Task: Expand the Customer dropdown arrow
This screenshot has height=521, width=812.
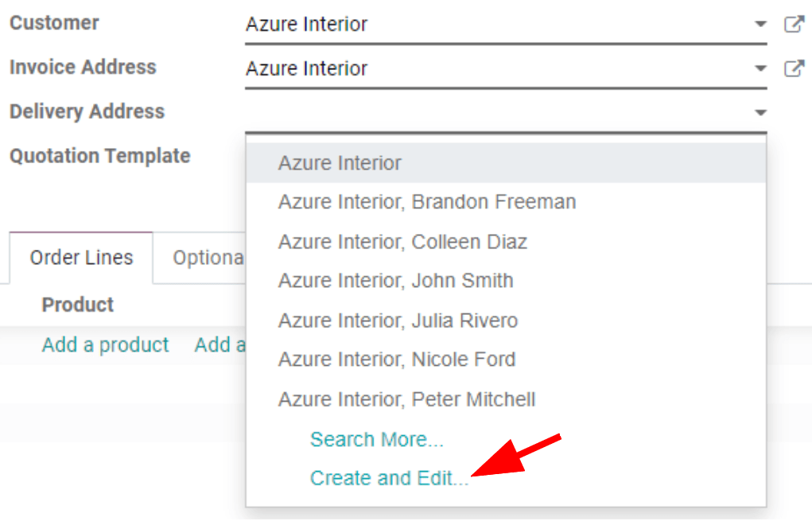Action: (x=760, y=24)
